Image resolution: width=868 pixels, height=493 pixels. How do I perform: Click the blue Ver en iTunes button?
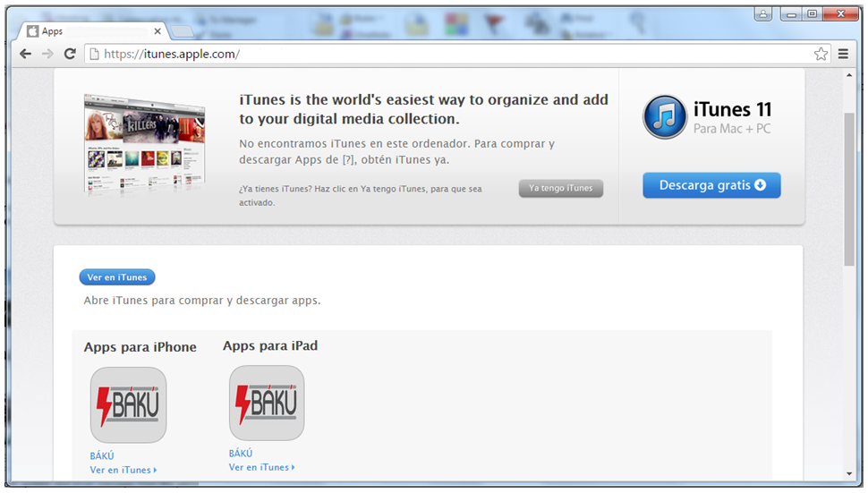coord(117,277)
